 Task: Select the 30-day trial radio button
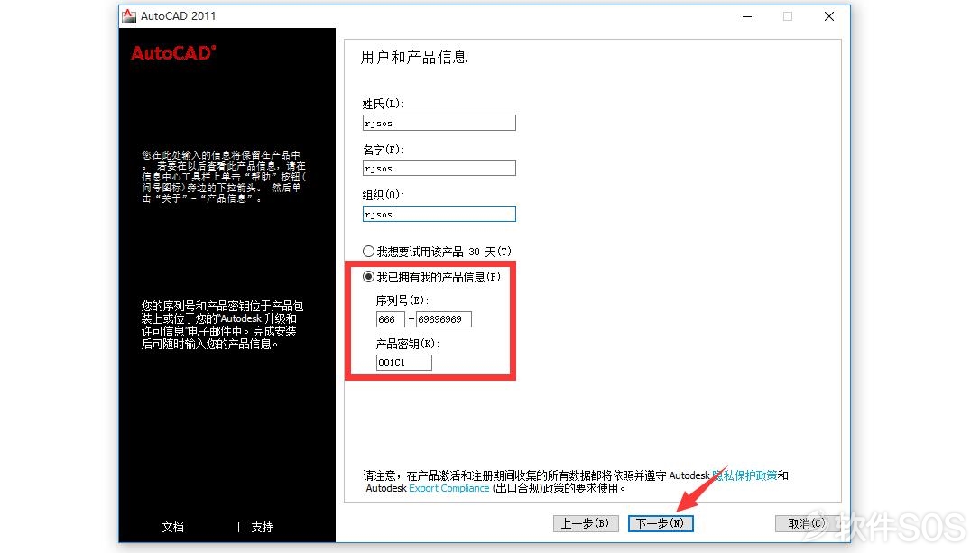pos(369,251)
